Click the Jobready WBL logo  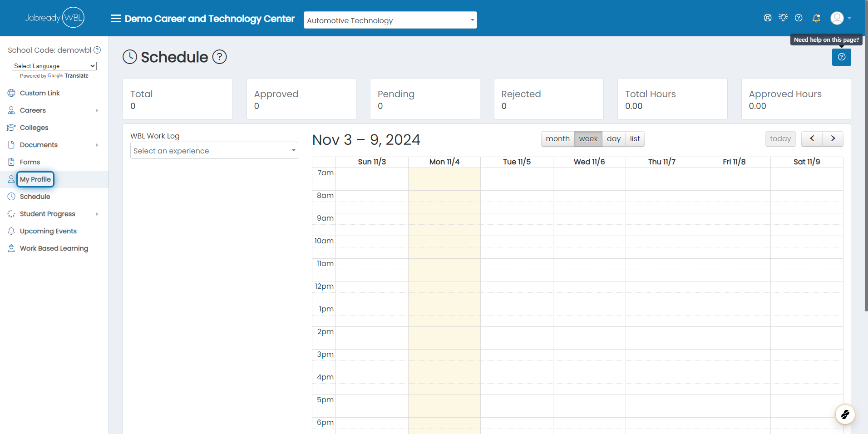54,18
